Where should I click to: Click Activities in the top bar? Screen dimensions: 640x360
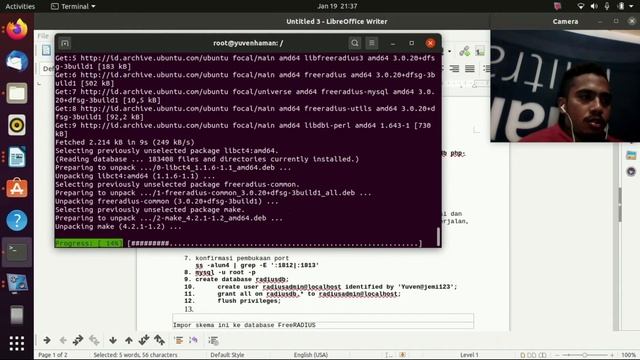point(20,6)
